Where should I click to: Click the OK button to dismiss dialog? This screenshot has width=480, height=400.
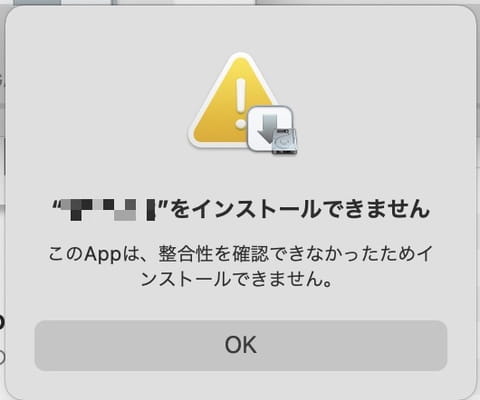pos(241,345)
